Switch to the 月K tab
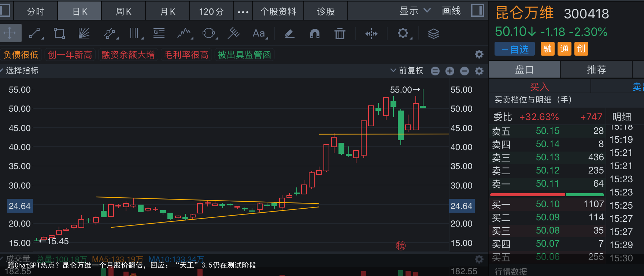 [167, 11]
